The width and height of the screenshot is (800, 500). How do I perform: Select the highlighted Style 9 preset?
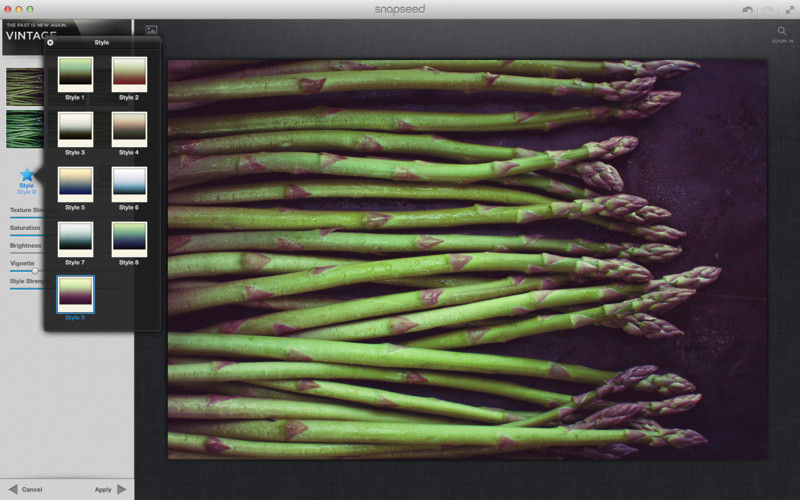click(76, 294)
